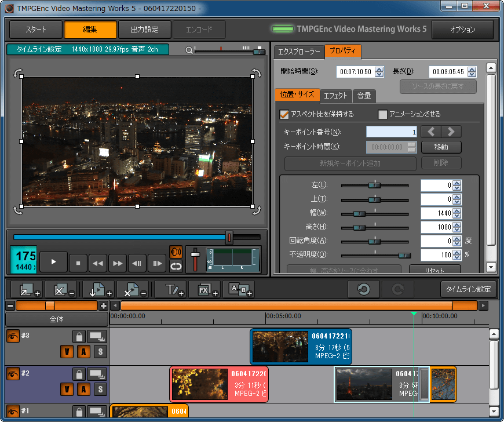
Task: Lock track #3
Action: coord(79,337)
